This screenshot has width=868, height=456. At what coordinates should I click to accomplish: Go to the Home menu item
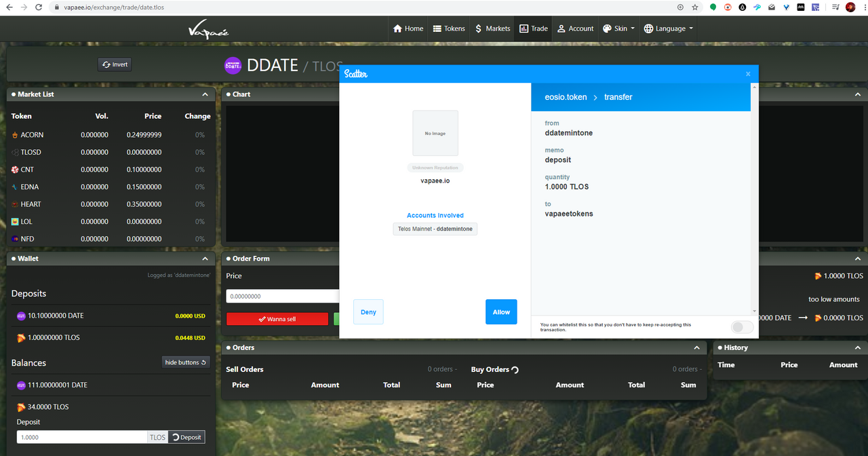coord(408,28)
